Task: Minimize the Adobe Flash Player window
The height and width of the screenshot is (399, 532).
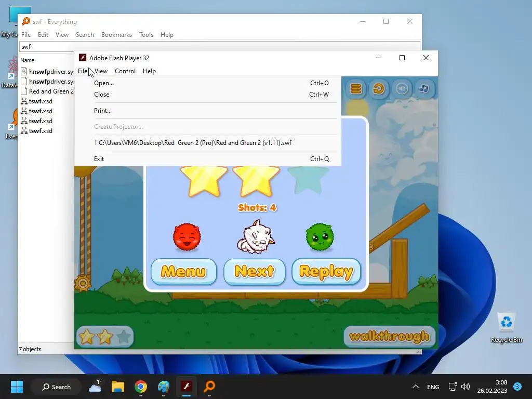Action: point(379,58)
